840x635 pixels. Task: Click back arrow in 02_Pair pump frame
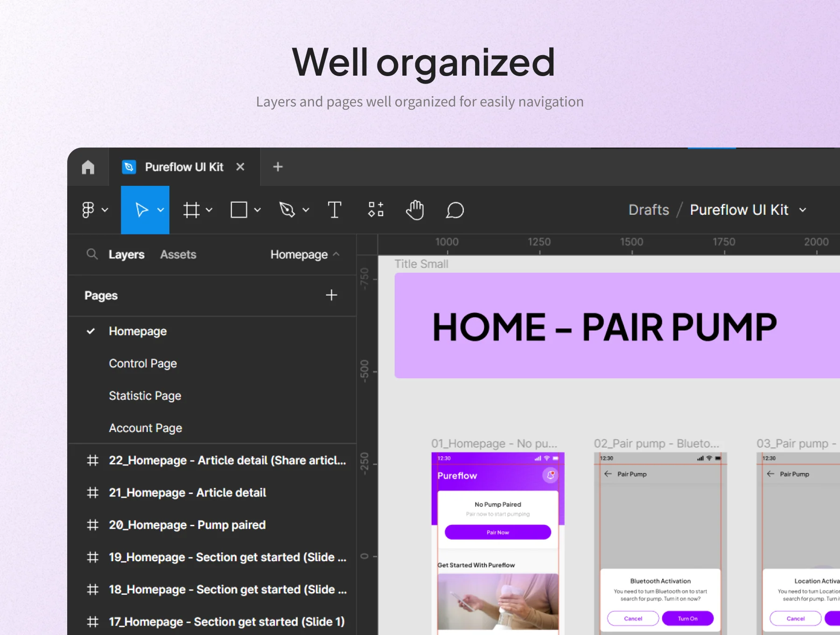pos(608,474)
